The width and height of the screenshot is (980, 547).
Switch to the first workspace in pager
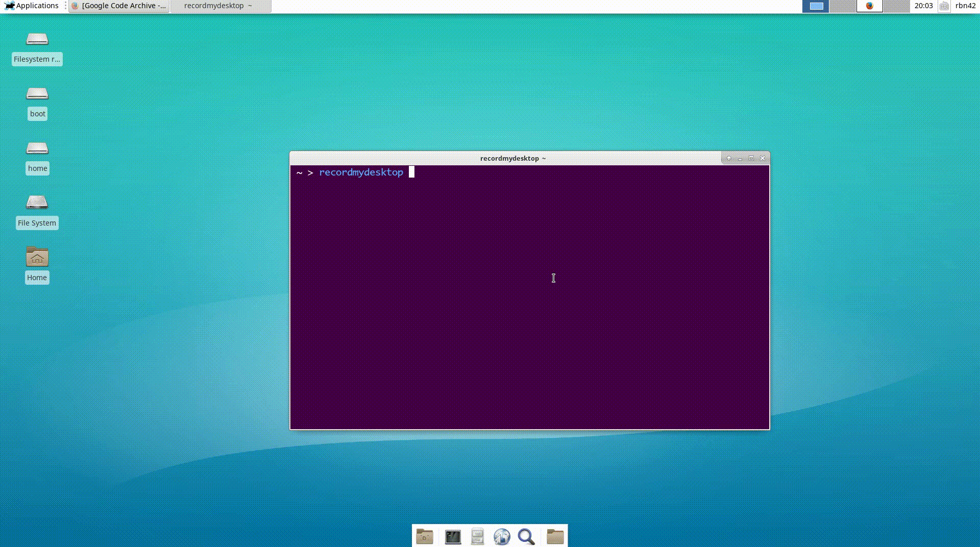(x=816, y=6)
